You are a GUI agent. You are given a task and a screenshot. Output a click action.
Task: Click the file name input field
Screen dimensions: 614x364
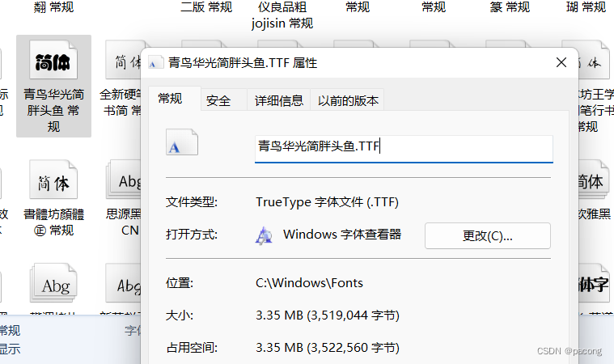pyautogui.click(x=404, y=148)
